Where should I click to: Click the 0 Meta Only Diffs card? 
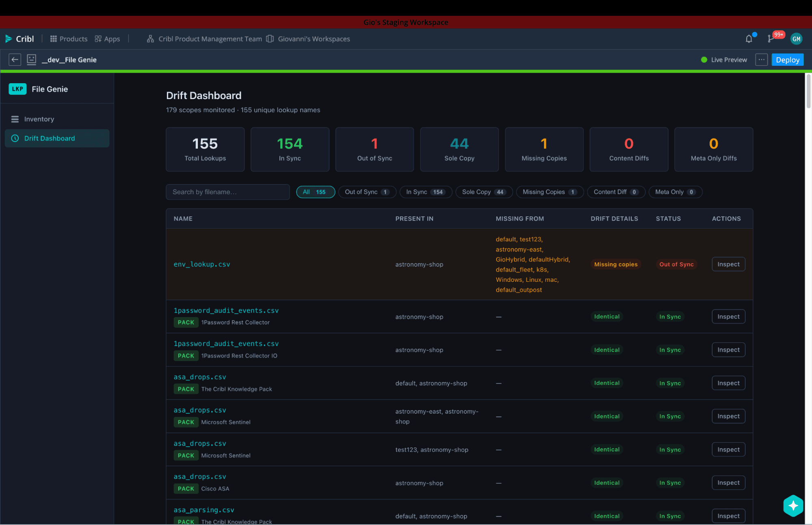(x=714, y=149)
